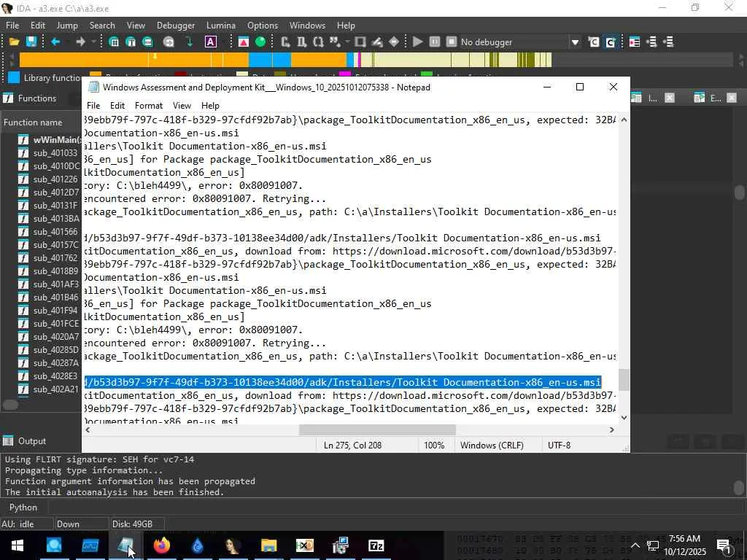
Task: Click the stop process button
Action: coord(451,42)
